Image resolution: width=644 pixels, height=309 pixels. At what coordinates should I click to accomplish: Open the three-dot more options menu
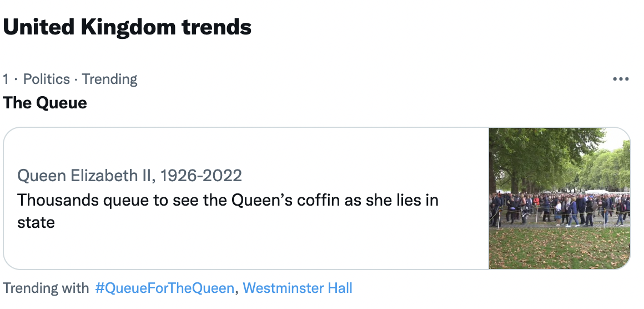point(621,79)
